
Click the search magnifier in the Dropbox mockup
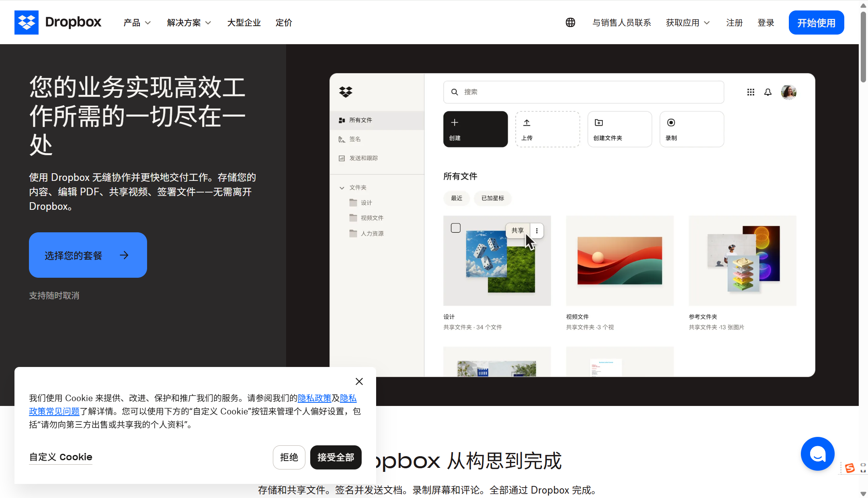click(x=454, y=92)
